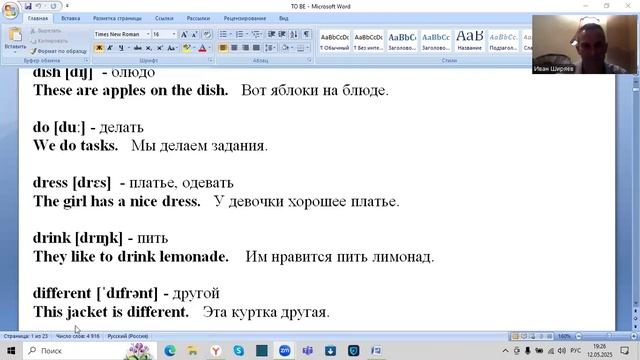Switch to the Рецензирование tab
Image resolution: width=640 pixels, height=360 pixels.
(x=245, y=18)
